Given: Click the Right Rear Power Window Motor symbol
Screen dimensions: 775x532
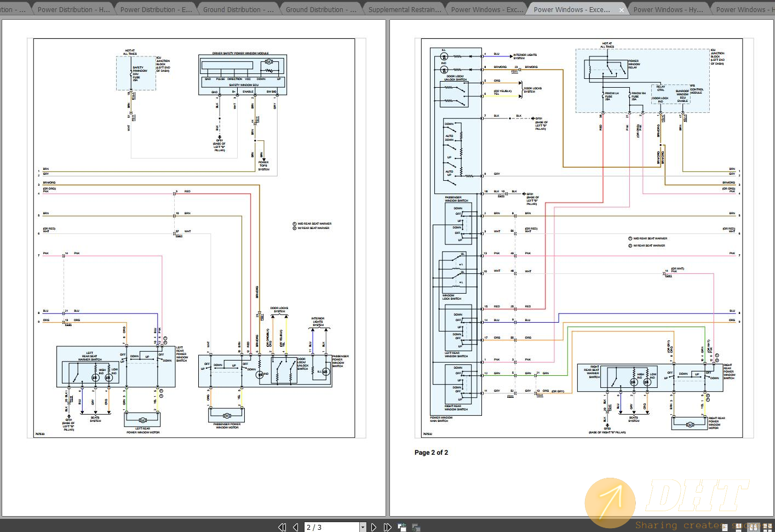Looking at the screenshot, I should click(x=690, y=424).
